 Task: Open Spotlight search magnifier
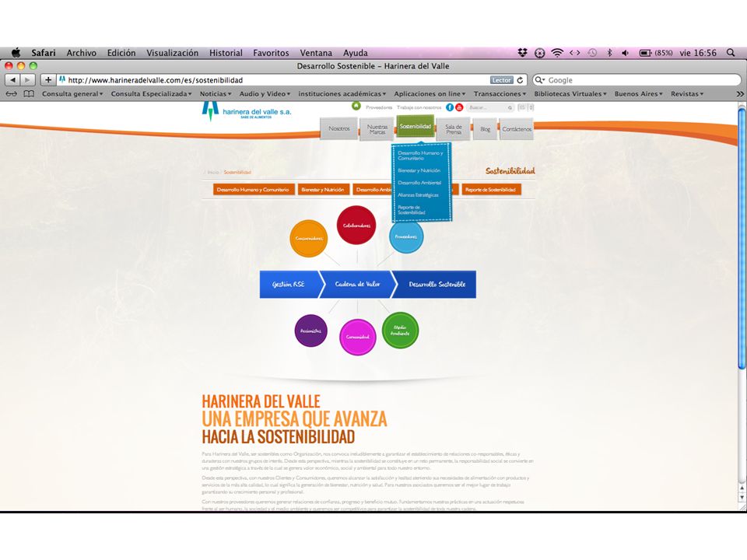(x=731, y=53)
